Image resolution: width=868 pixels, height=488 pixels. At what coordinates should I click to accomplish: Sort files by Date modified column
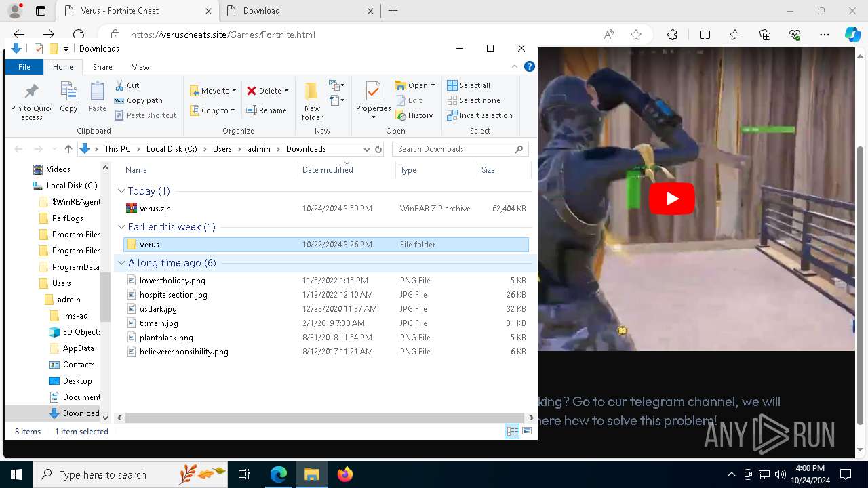tap(328, 170)
